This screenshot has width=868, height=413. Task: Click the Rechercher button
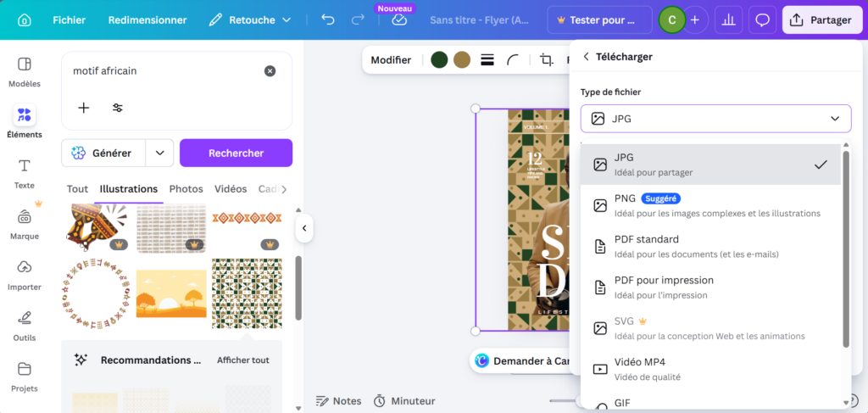click(x=236, y=153)
